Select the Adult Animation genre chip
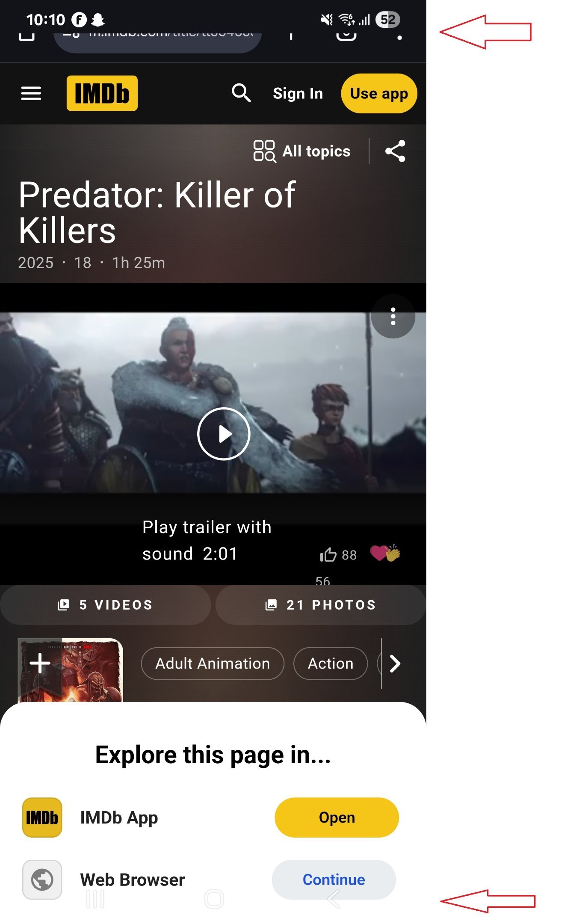 pos(213,663)
